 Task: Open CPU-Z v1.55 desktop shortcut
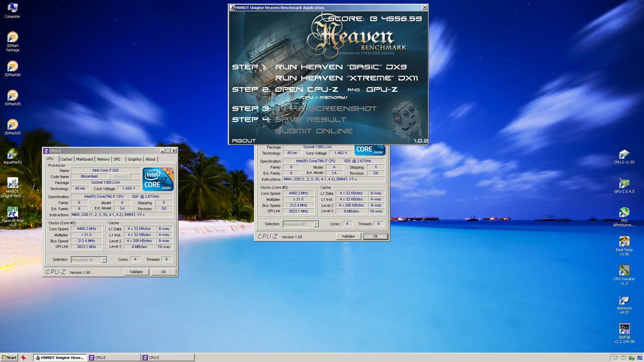coord(624,156)
